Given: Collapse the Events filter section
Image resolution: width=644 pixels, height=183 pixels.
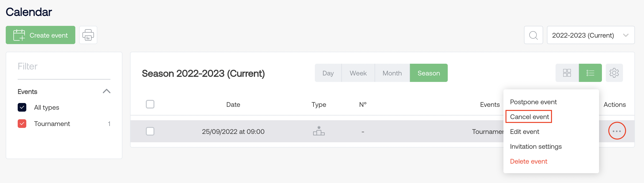Looking at the screenshot, I should point(107,91).
